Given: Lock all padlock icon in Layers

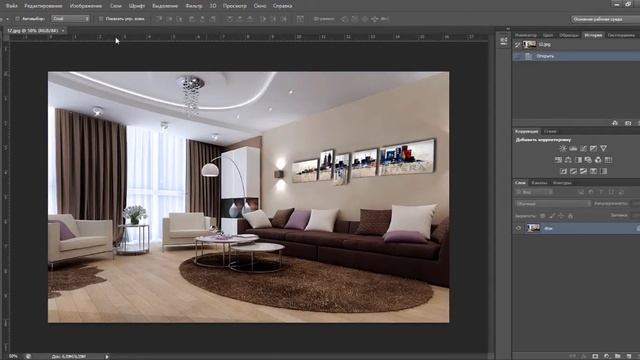Looking at the screenshot, I should tap(571, 216).
